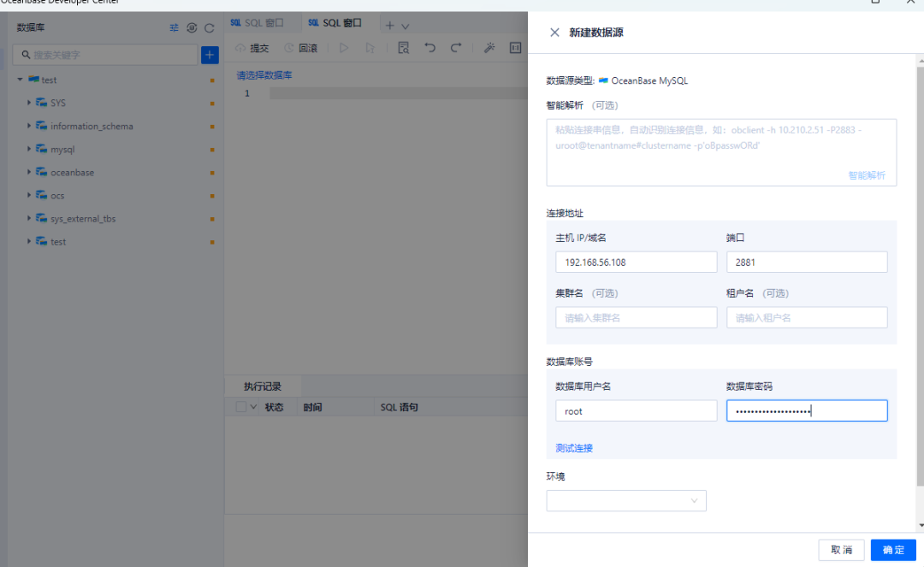Click the SQL 语句 column header

(399, 407)
